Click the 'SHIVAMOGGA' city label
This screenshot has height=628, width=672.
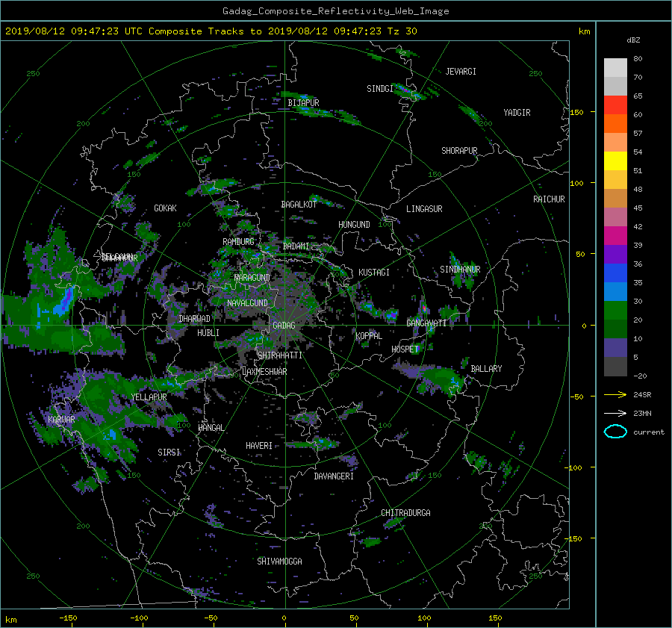tap(279, 562)
